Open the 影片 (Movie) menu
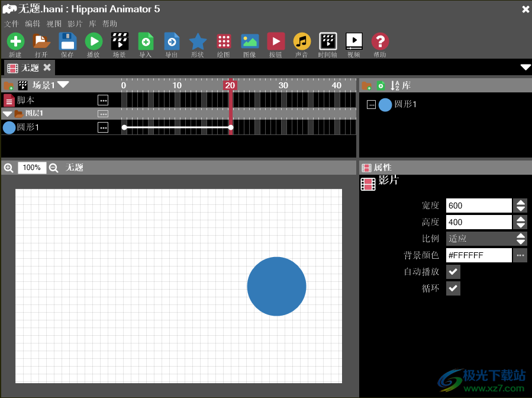The image size is (532, 398). click(x=75, y=24)
